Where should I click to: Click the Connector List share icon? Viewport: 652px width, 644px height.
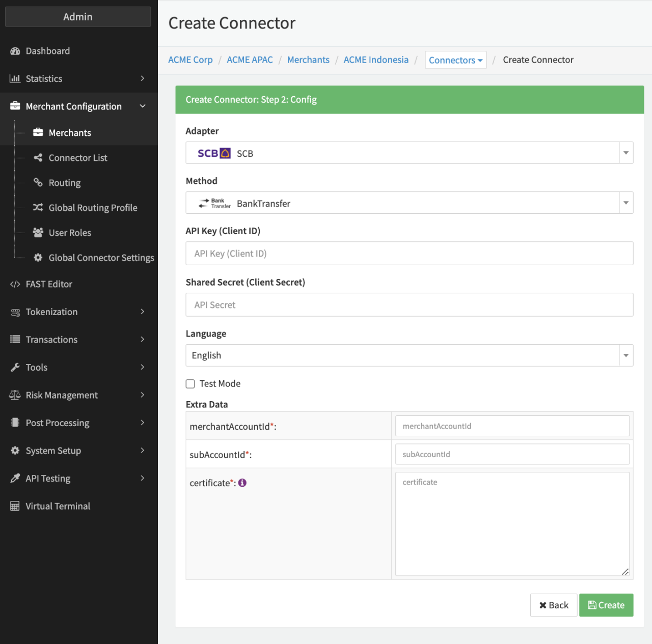(38, 158)
